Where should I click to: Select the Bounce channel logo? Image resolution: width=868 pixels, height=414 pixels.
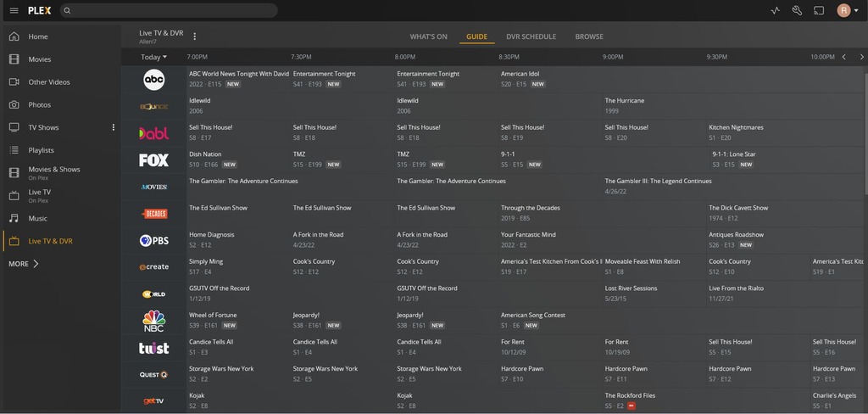[x=154, y=106]
